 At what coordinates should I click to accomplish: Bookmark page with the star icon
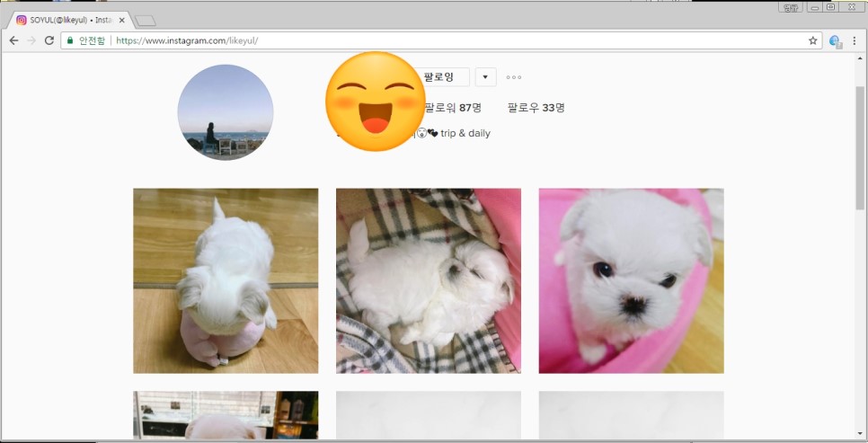pos(812,40)
